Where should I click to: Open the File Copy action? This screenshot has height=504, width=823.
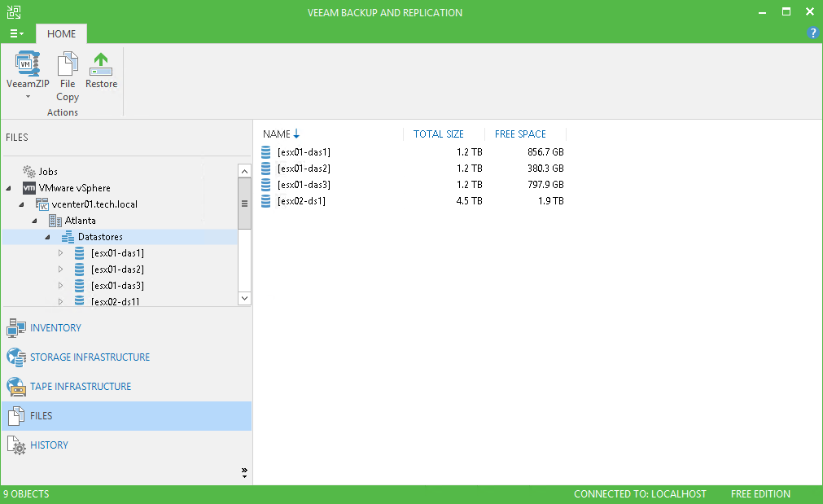68,77
